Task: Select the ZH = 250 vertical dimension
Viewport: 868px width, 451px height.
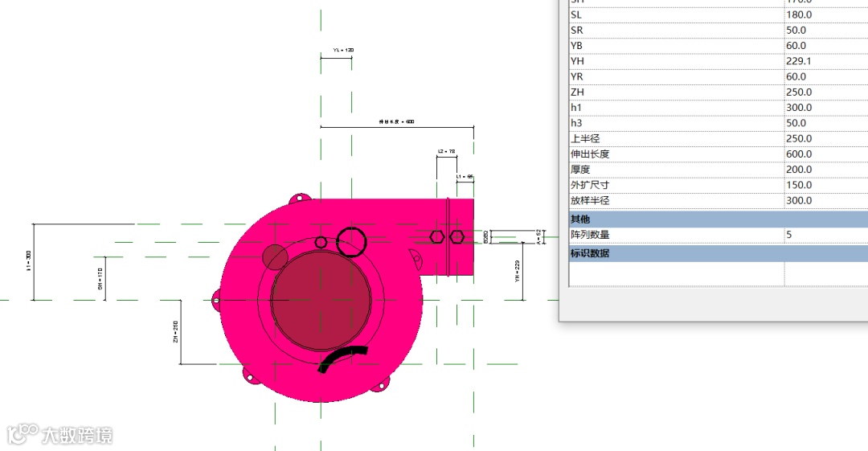Action: pyautogui.click(x=176, y=331)
